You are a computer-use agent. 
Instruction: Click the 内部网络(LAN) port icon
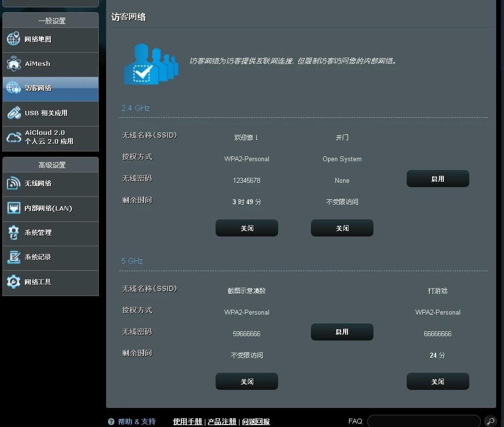coord(14,208)
